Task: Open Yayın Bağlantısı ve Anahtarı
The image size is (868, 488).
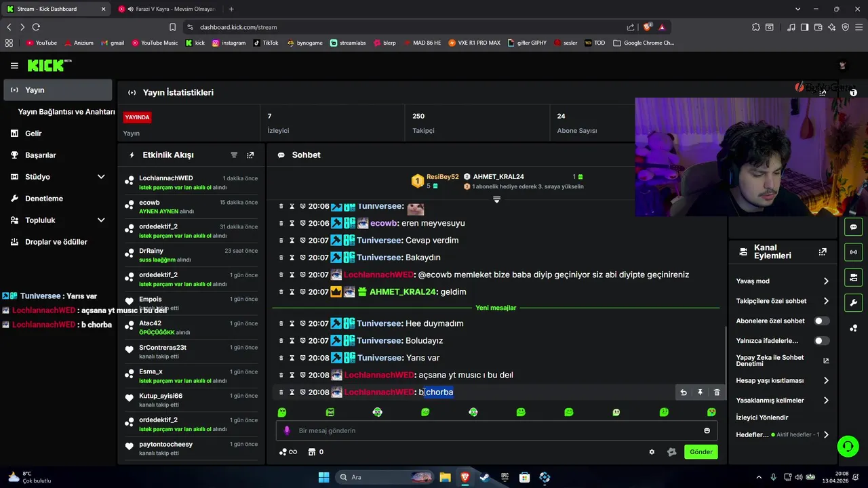Action: 66,112
